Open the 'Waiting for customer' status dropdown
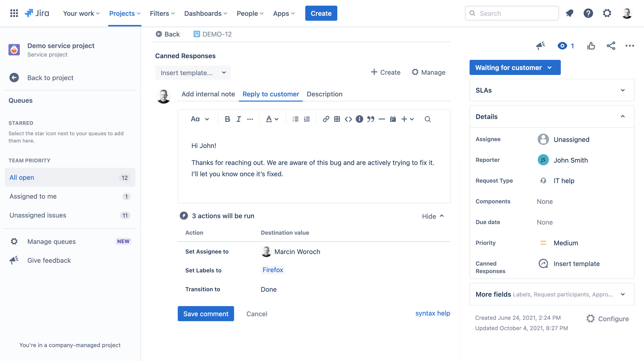 pyautogui.click(x=514, y=67)
